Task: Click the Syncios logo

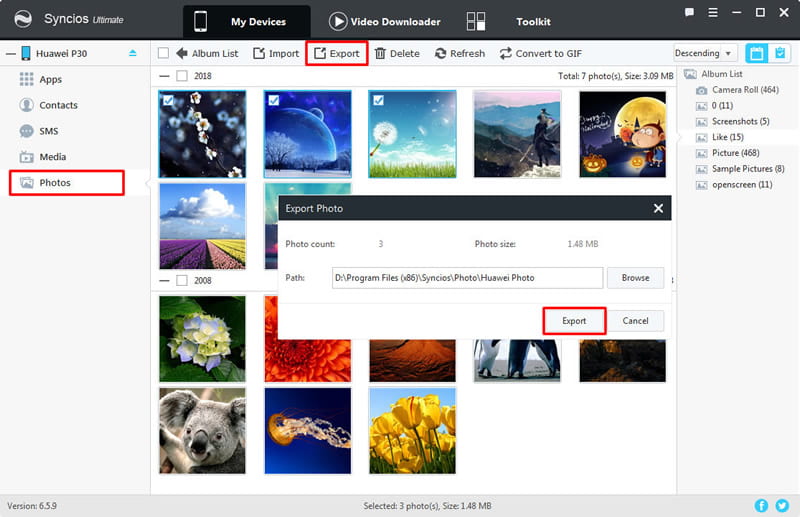Action: 23,19
